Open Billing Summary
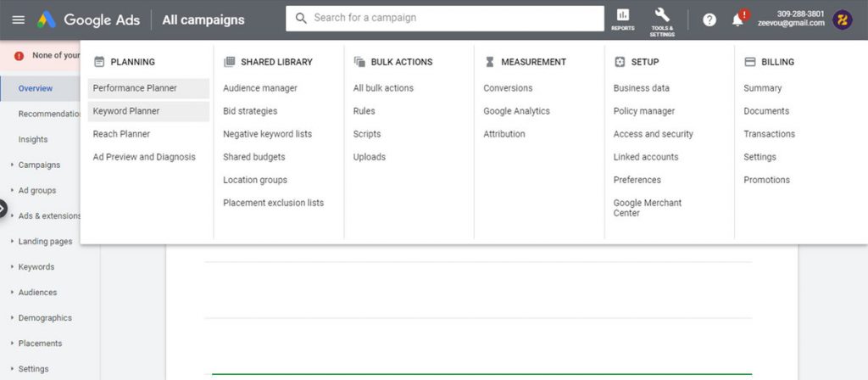This screenshot has height=380, width=868. (762, 88)
